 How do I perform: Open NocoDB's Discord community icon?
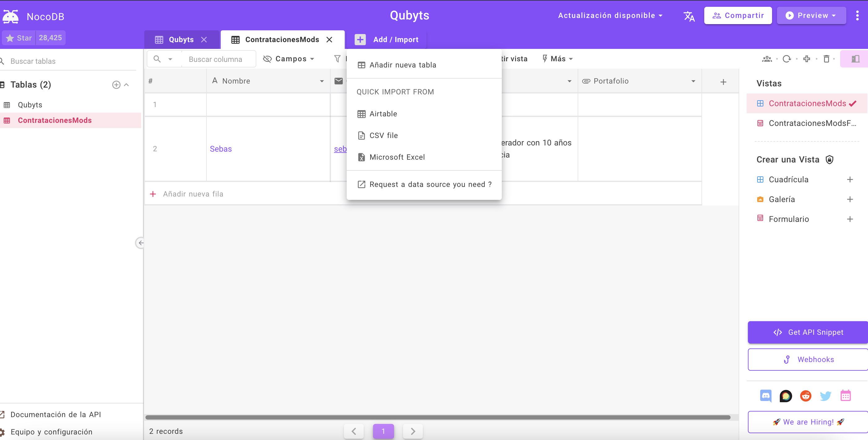coord(766,396)
